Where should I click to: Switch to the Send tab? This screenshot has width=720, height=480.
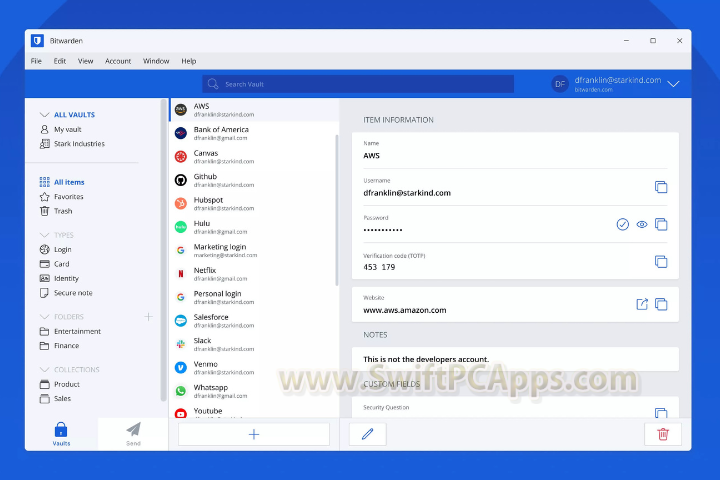coord(133,434)
